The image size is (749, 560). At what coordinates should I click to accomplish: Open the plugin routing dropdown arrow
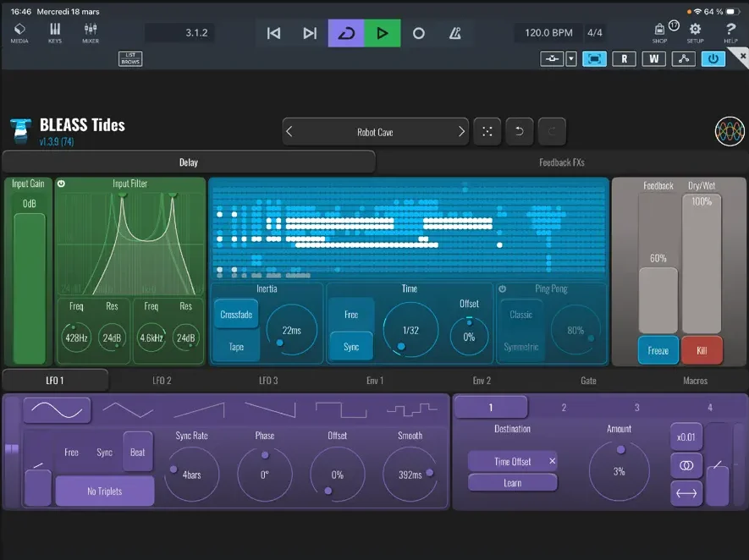click(x=571, y=58)
